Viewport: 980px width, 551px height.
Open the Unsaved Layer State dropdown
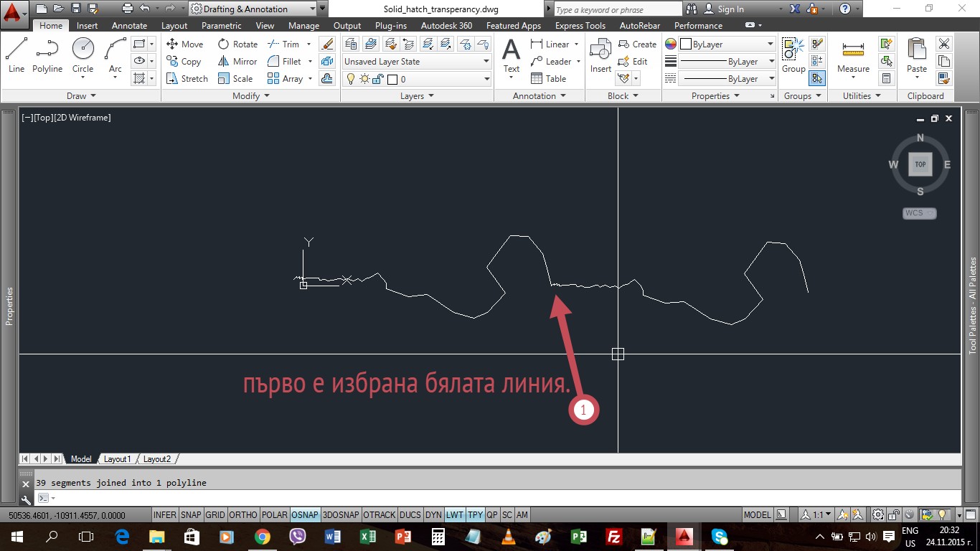point(416,62)
